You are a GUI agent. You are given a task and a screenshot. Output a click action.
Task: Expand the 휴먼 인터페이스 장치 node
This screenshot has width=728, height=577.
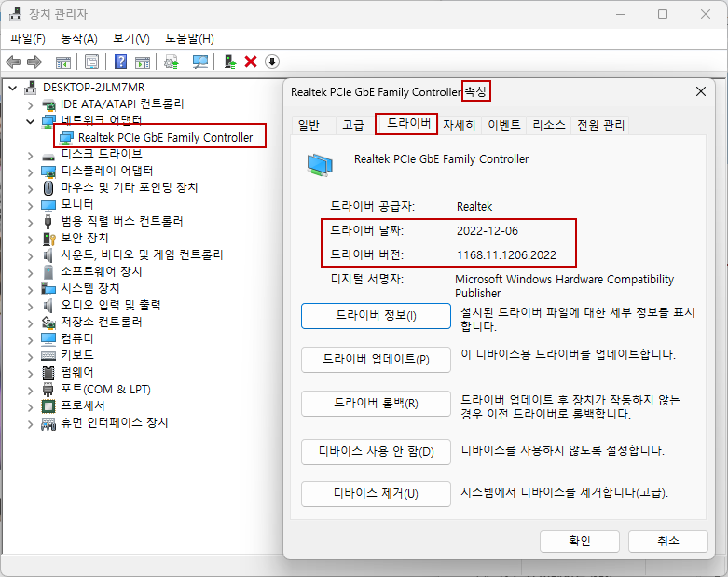pos(30,424)
